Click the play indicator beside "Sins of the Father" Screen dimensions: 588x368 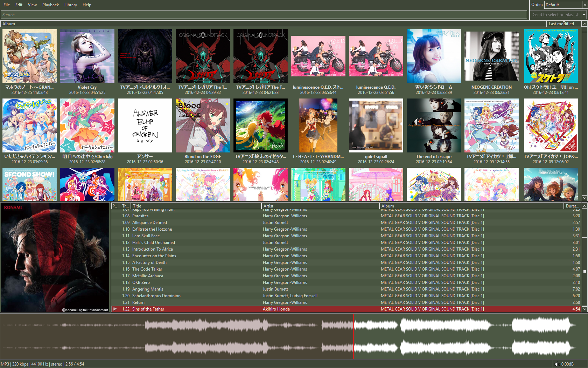[x=115, y=309]
